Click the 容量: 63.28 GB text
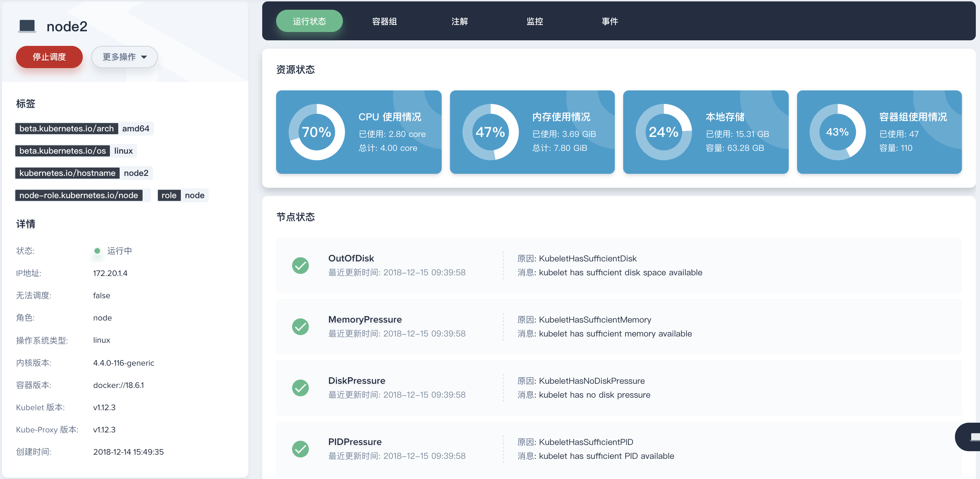This screenshot has height=479, width=980. [x=734, y=148]
